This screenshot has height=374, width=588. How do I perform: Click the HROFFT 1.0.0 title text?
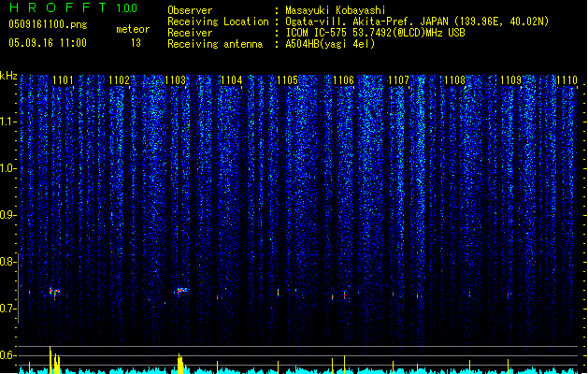tap(73, 7)
